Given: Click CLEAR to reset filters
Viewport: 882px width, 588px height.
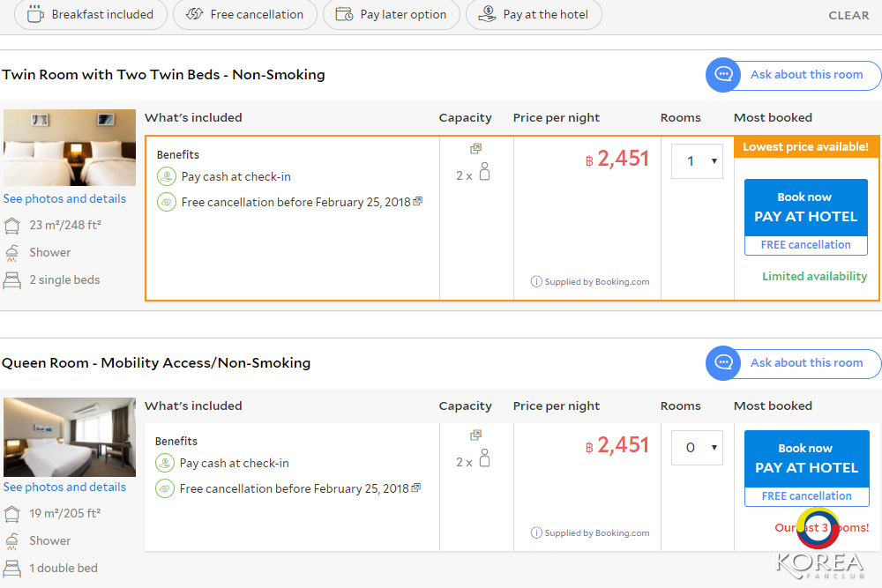Looking at the screenshot, I should 848,15.
